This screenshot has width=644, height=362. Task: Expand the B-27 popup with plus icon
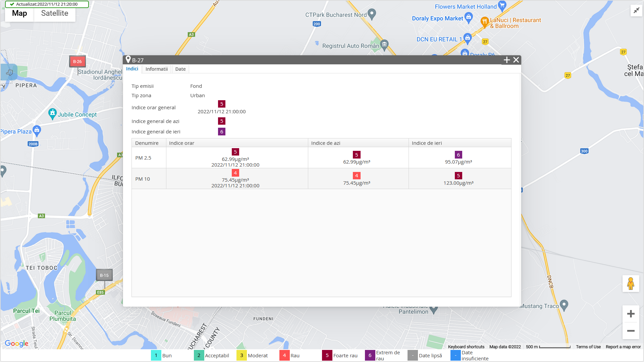tap(506, 60)
